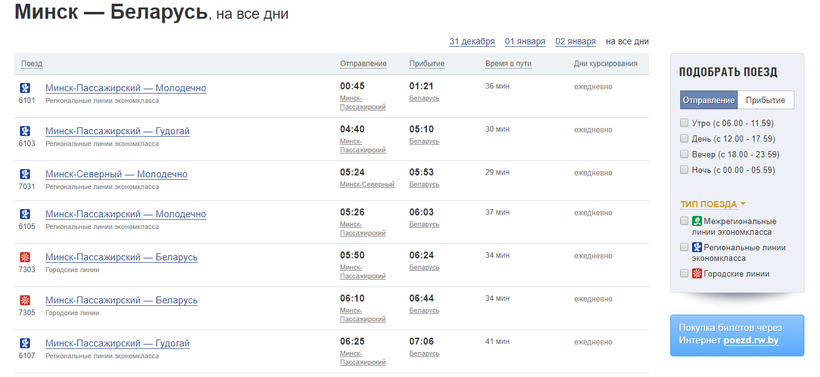The image size is (820, 377).
Task: Click the green interregional economy class icon in the filter
Action: 697,221
